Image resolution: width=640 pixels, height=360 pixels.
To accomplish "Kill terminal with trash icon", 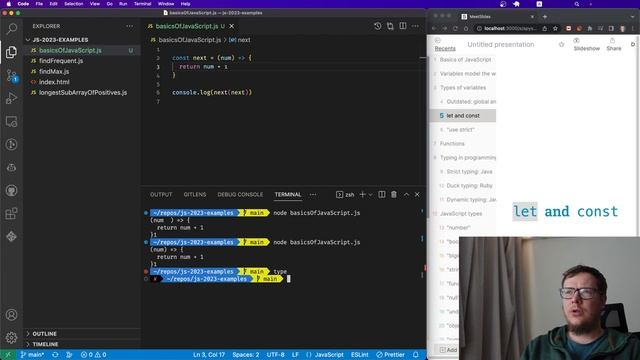I will [x=394, y=195].
